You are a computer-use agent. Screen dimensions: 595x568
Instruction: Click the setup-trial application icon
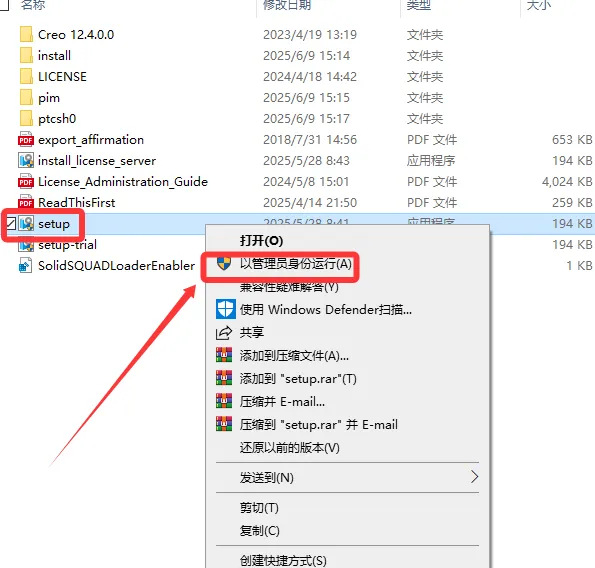pyautogui.click(x=26, y=245)
